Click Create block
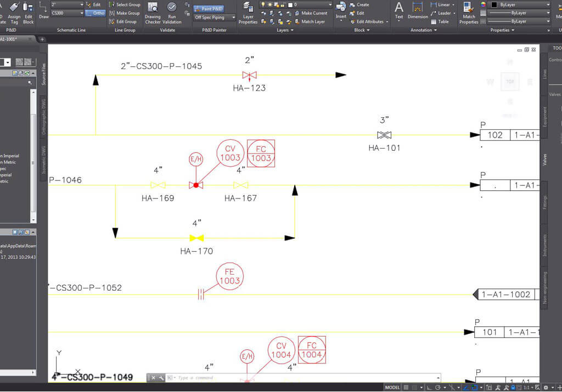 coord(359,4)
